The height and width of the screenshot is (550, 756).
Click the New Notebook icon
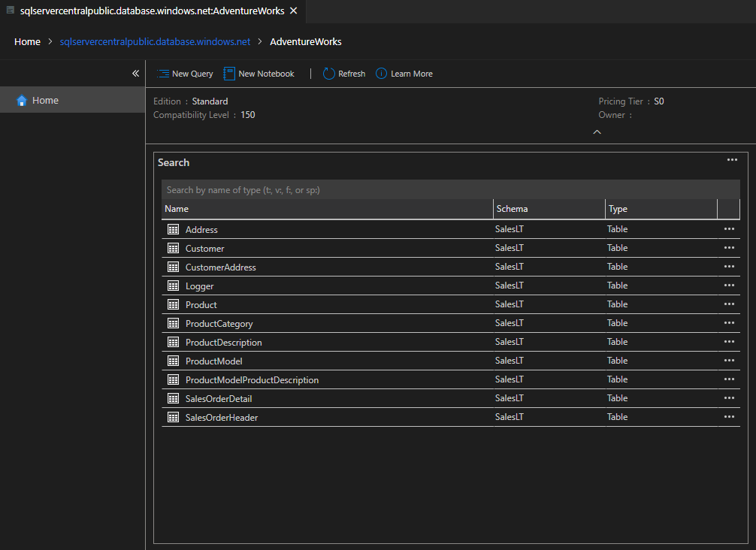(230, 74)
